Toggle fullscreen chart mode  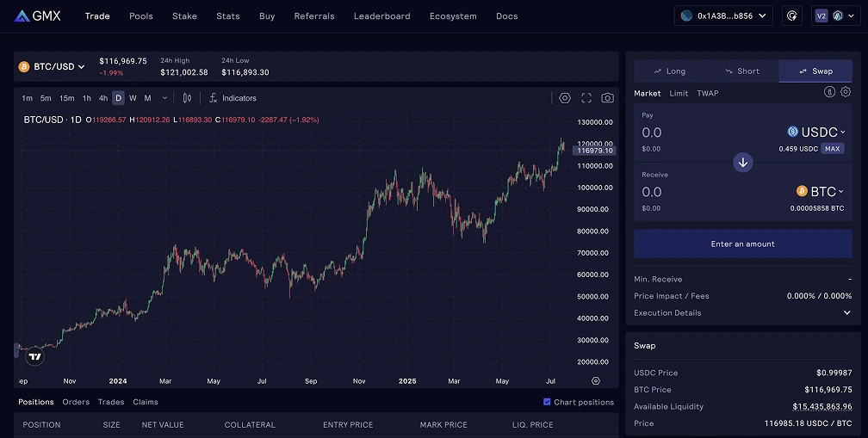click(x=586, y=98)
